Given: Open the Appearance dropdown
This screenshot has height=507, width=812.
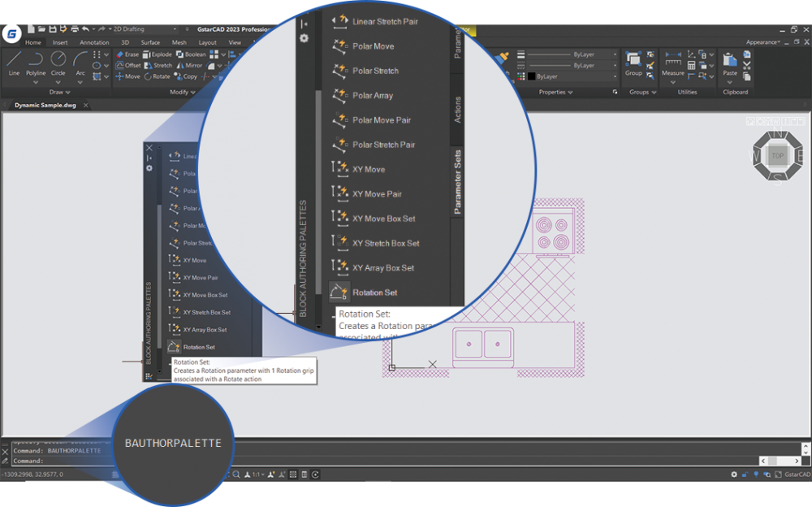Looking at the screenshot, I should (762, 42).
